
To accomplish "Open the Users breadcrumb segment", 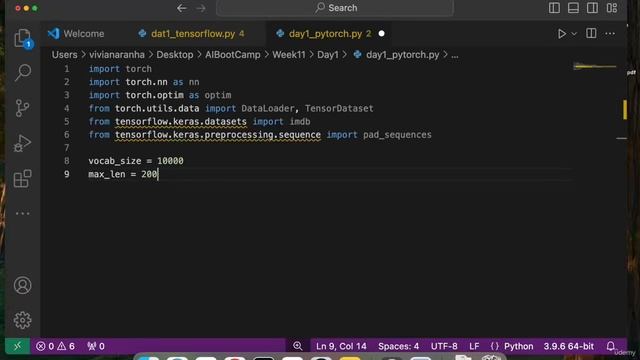I will 64,55.
